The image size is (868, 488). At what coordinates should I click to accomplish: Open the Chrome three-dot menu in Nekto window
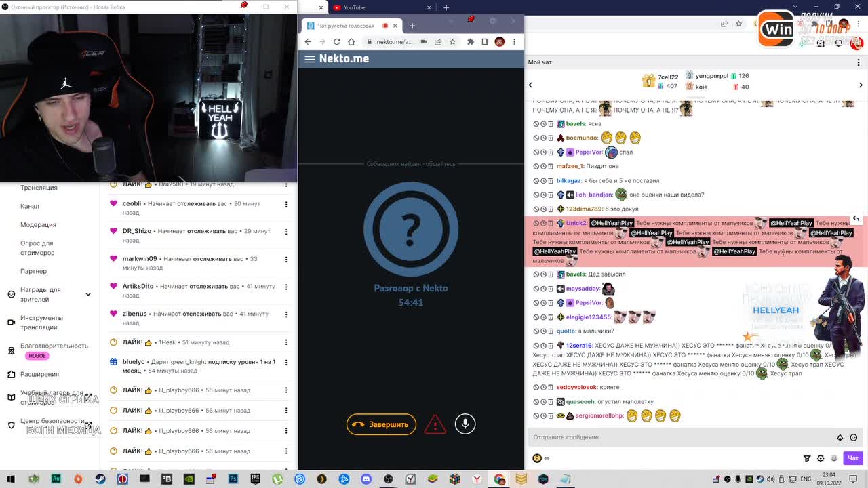[x=514, y=41]
